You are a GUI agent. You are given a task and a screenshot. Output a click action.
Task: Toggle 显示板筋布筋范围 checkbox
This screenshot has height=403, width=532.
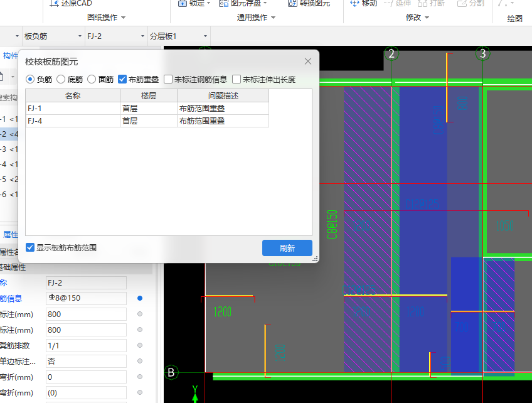tap(30, 247)
